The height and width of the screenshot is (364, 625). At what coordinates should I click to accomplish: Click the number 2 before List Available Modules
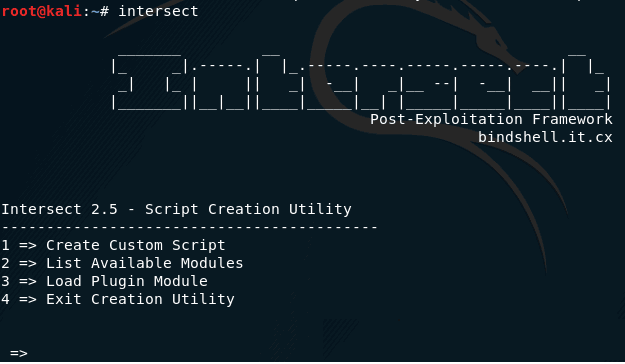tap(5, 263)
